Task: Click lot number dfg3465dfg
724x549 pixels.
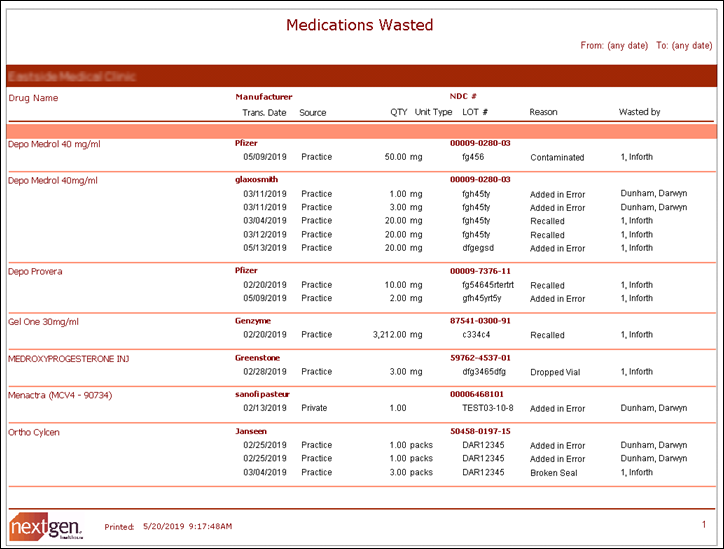Action: [x=484, y=372]
